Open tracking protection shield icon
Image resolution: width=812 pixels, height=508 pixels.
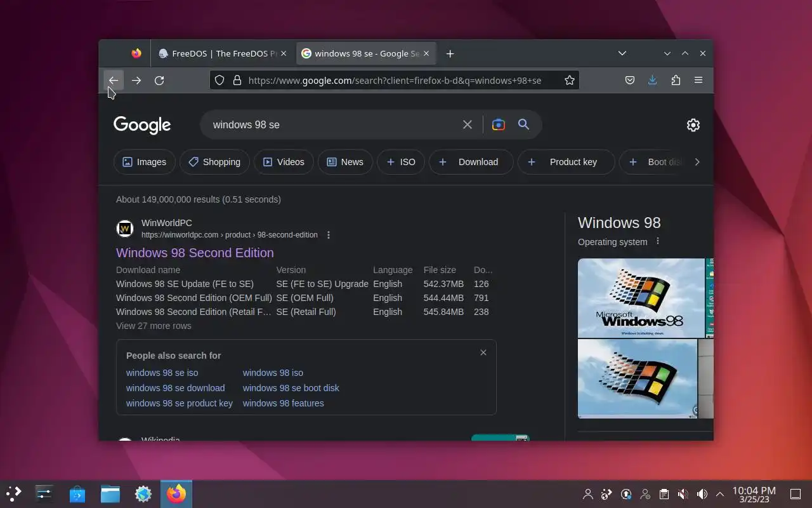tap(219, 81)
